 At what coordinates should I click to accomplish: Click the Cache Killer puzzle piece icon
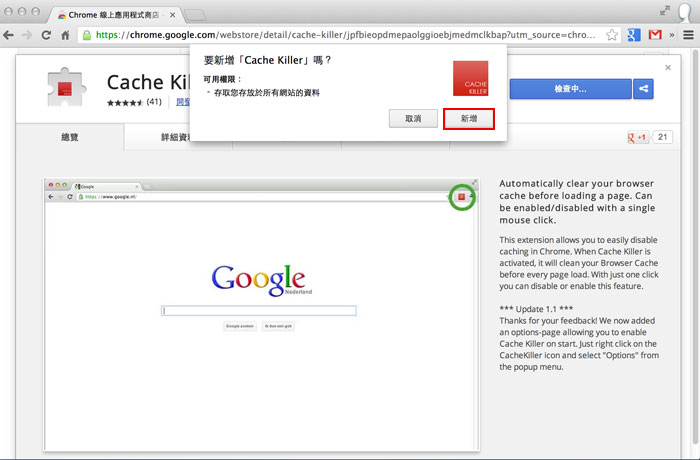65,88
